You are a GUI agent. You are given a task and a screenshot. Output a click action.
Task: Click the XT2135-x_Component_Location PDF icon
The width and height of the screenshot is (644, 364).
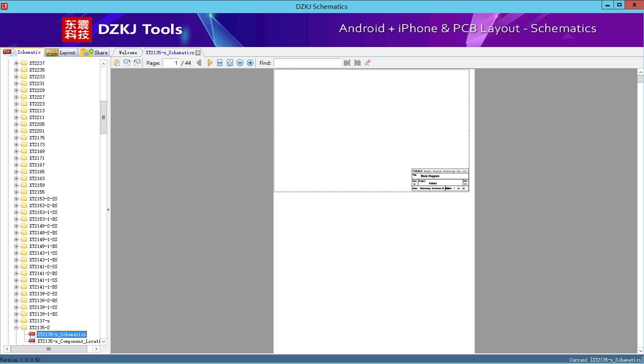point(32,341)
